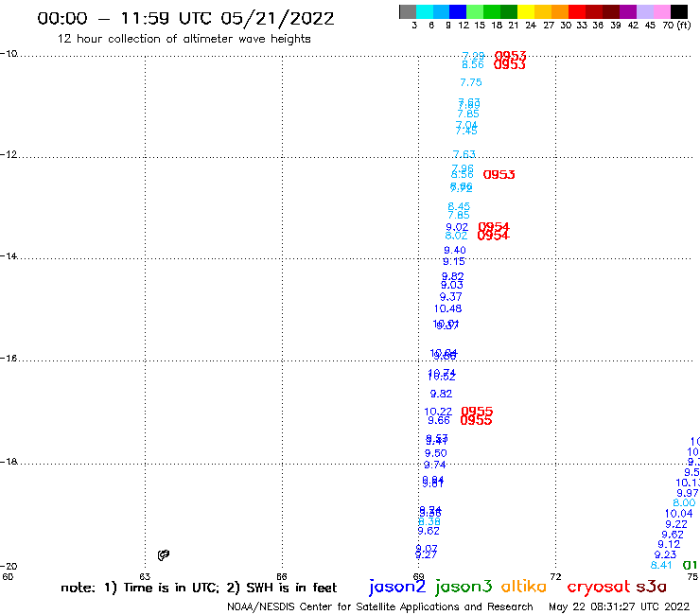
Task: Click the -18 latitude axis label
Action: coord(9,462)
